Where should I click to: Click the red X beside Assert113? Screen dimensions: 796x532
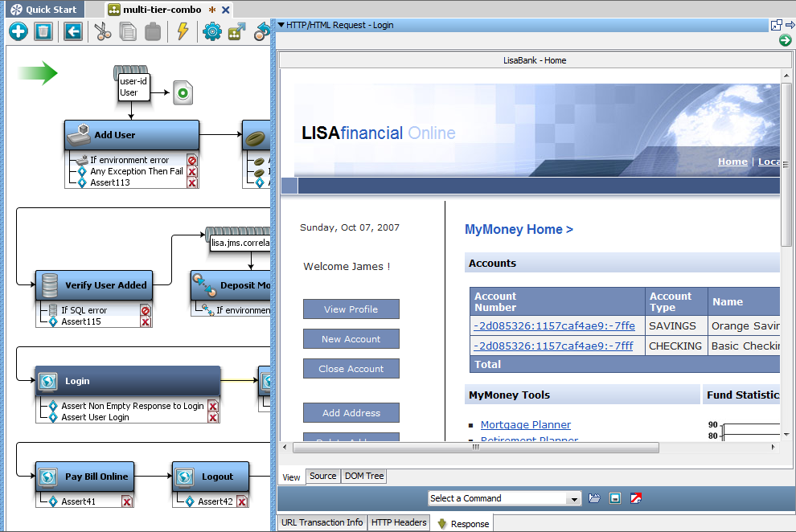pyautogui.click(x=192, y=183)
